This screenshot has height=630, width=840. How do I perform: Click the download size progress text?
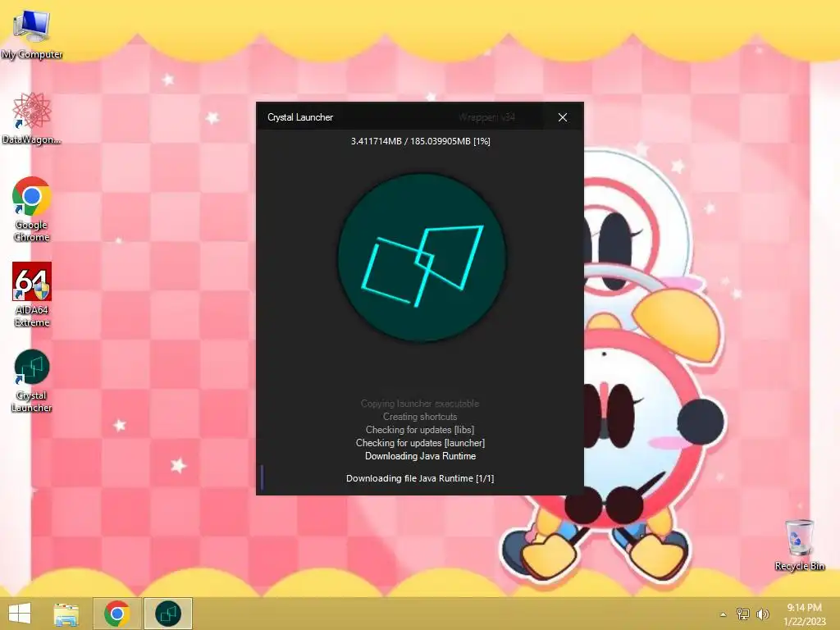click(x=421, y=141)
